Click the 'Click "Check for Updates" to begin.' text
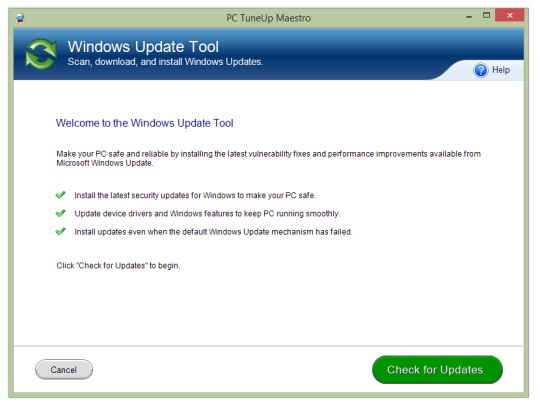 (x=118, y=265)
